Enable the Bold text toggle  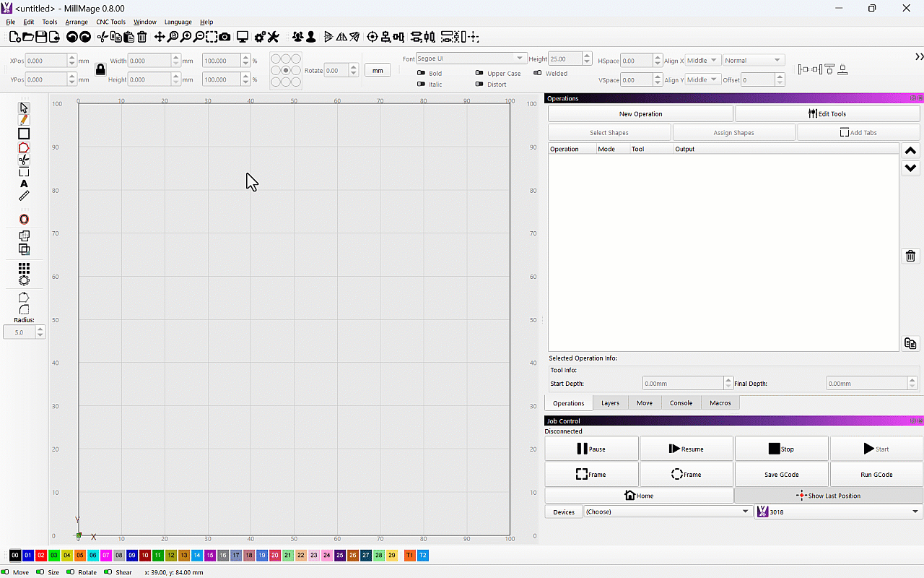click(422, 73)
